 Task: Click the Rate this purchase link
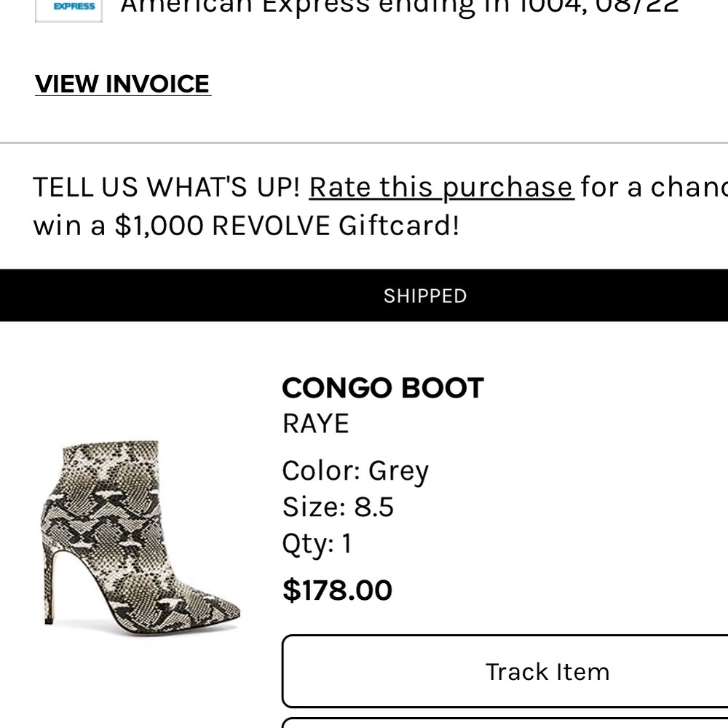coord(441,186)
